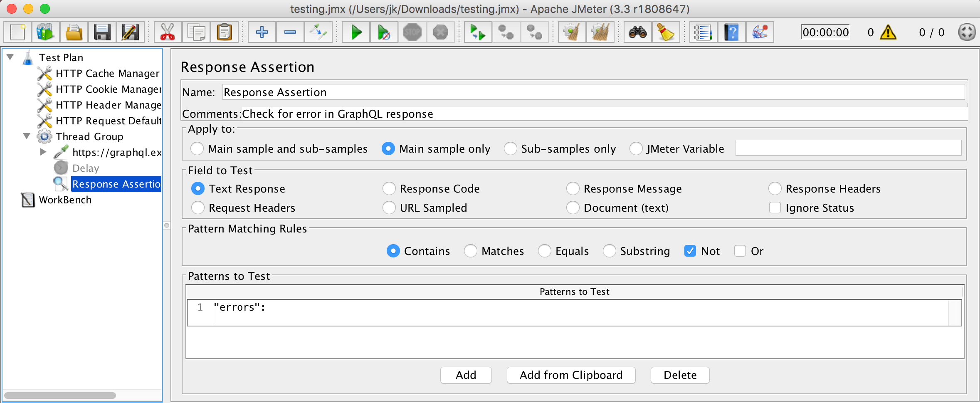Click the binoculars Search icon
The image size is (980, 403).
pyautogui.click(x=637, y=32)
